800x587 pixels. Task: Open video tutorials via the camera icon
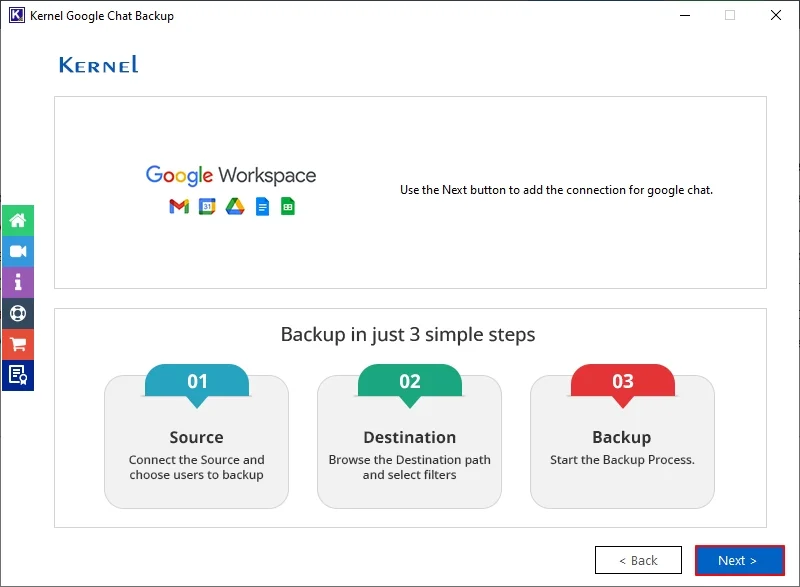click(x=18, y=251)
